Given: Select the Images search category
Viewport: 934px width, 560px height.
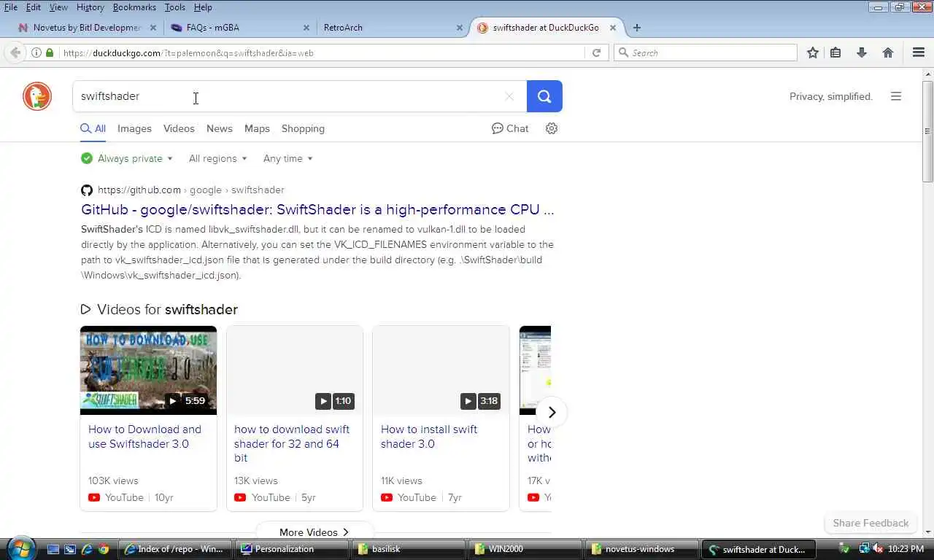Looking at the screenshot, I should pyautogui.click(x=134, y=128).
